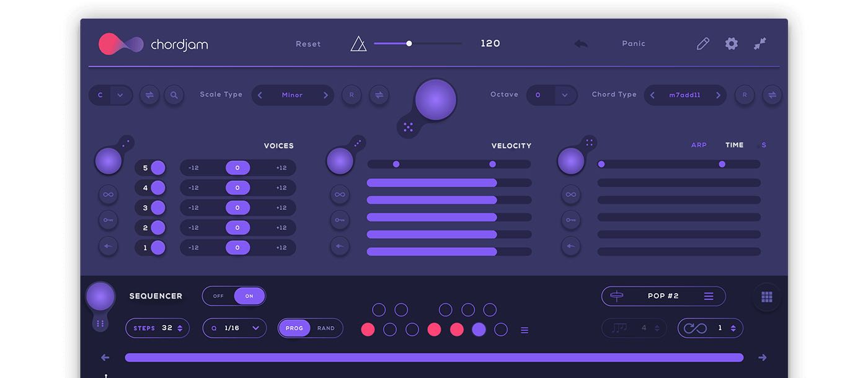Open the grid view icon at right
This screenshot has height=378, width=868.
(767, 297)
